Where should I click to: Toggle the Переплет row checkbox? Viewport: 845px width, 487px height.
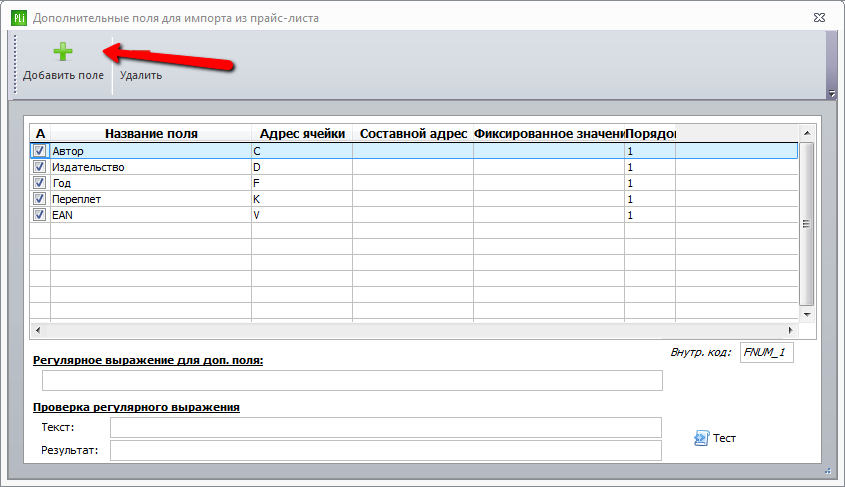(x=39, y=198)
